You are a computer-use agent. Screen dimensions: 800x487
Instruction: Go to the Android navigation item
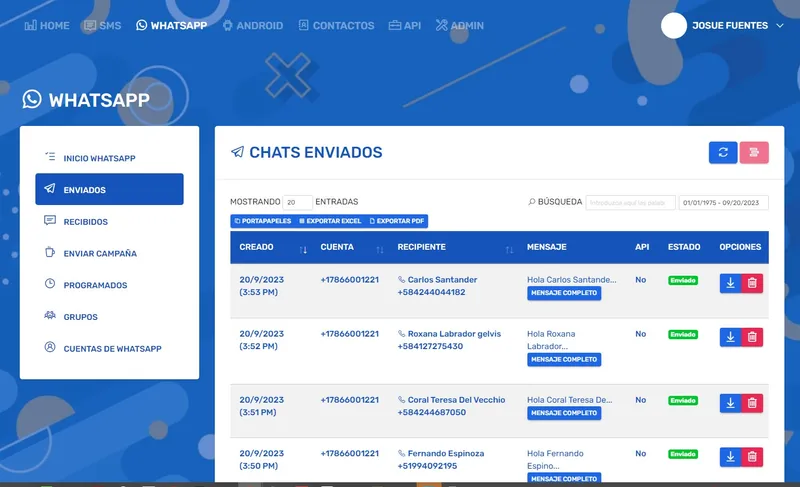(253, 25)
